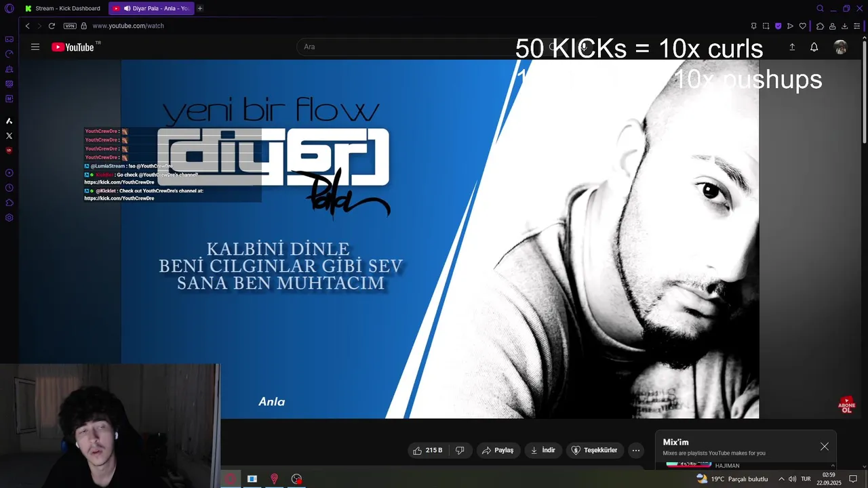
Task: Click the Teşekkürler thanks button
Action: [x=595, y=450]
